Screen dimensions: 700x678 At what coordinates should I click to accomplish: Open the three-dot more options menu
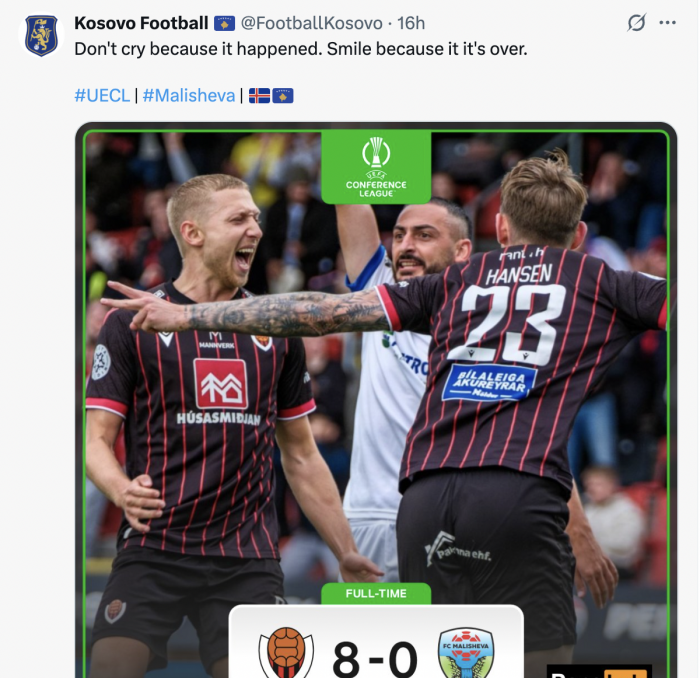pyautogui.click(x=667, y=22)
